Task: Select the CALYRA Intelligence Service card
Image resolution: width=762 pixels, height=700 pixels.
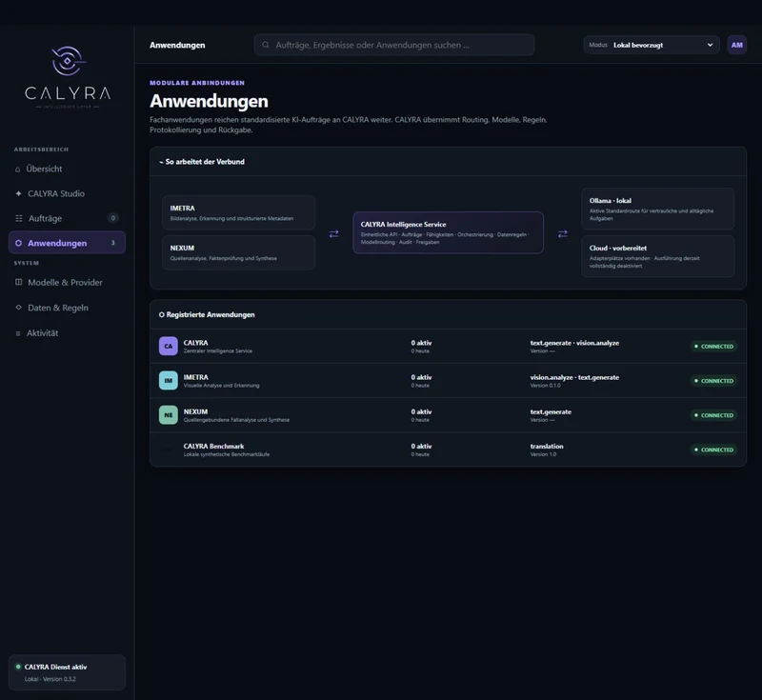Action: [448, 232]
